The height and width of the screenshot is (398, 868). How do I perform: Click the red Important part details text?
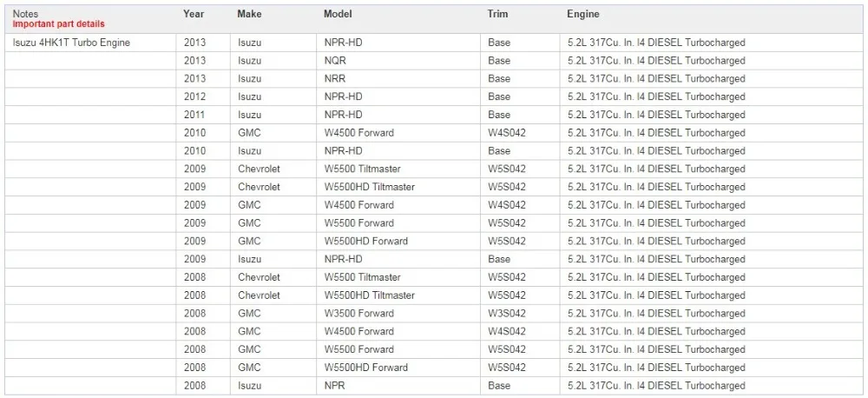pyautogui.click(x=58, y=23)
